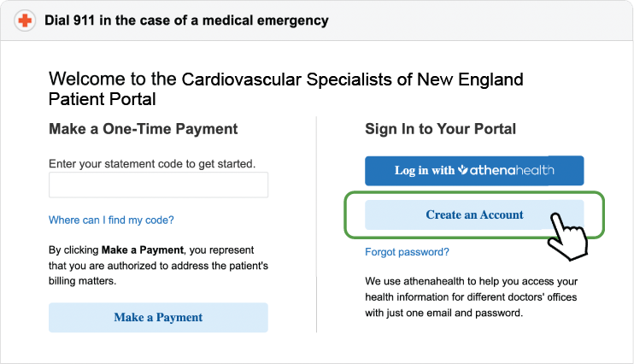Click the Make a Payment button
This screenshot has height=364, width=634.
click(x=159, y=318)
